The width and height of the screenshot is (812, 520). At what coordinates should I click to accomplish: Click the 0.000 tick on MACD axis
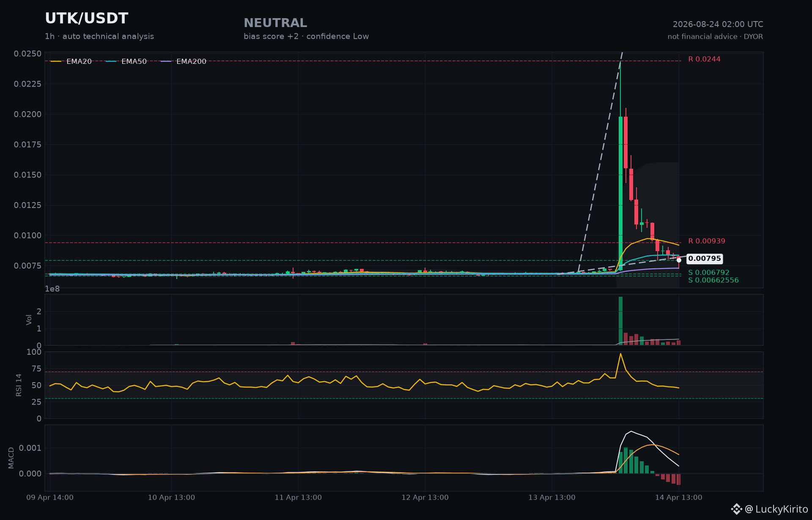tap(30, 474)
